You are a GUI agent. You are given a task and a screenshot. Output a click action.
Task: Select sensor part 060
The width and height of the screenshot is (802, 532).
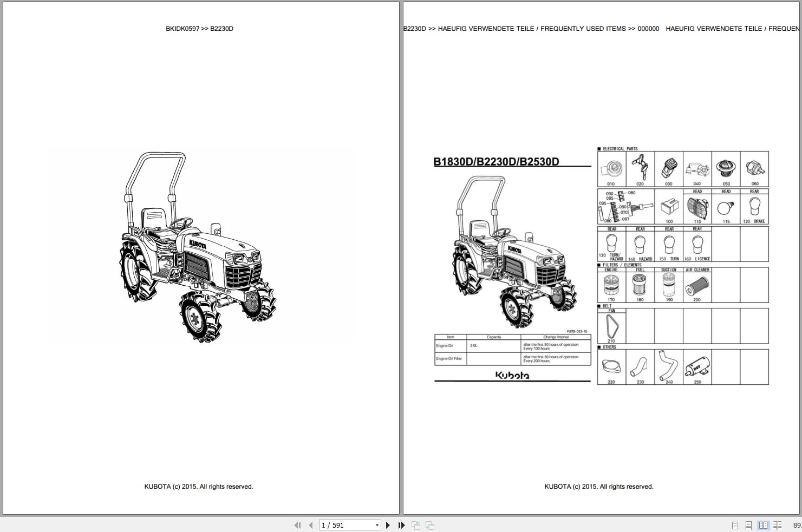click(x=754, y=169)
